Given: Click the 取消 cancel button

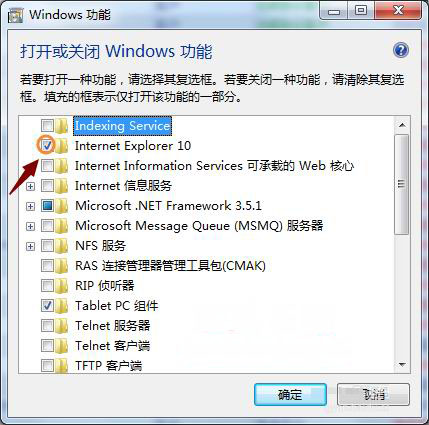Looking at the screenshot, I should coord(373,394).
